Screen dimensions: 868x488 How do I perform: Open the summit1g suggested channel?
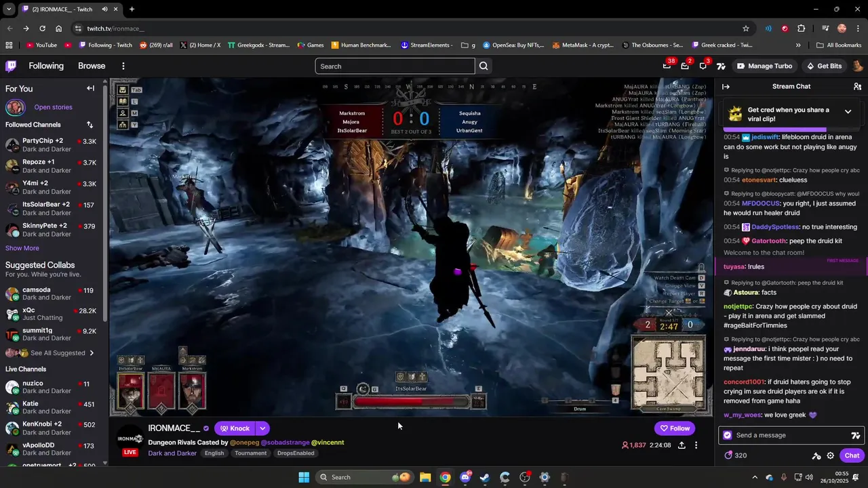[x=52, y=334]
